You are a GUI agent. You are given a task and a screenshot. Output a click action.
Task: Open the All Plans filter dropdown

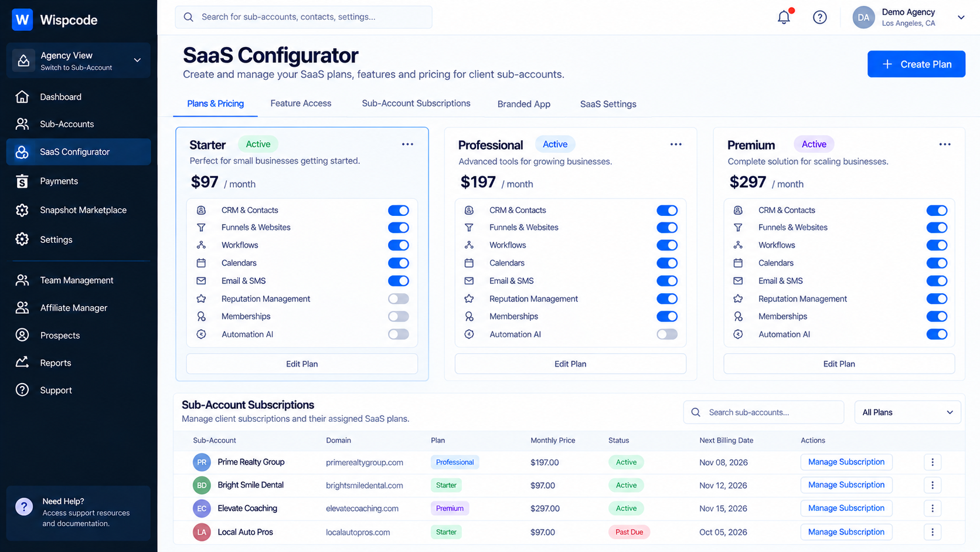[x=908, y=412]
